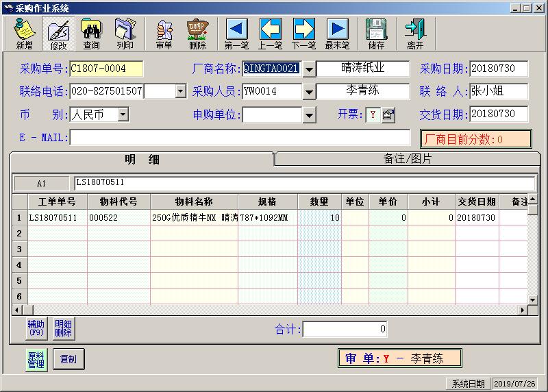
Task: Click the E-MAIL input field
Action: [240, 138]
